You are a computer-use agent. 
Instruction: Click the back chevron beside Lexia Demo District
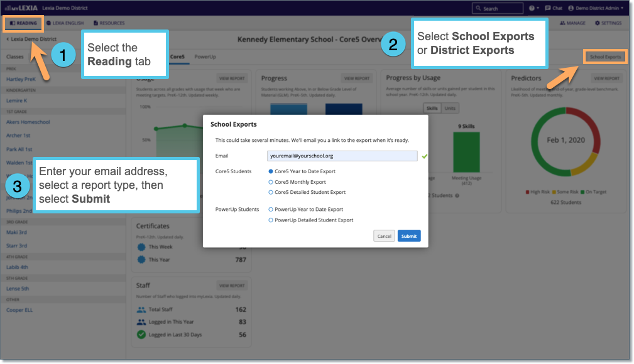pos(8,39)
